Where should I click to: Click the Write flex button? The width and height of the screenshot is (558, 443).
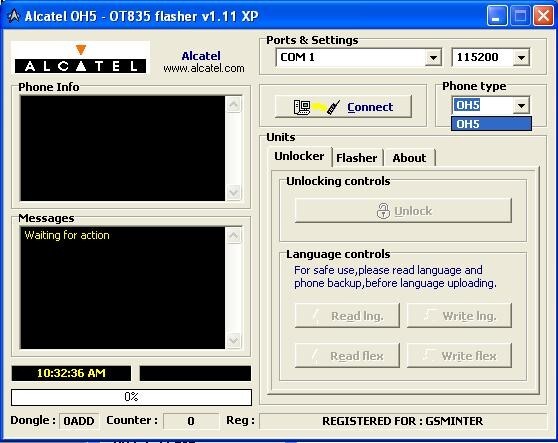(459, 355)
